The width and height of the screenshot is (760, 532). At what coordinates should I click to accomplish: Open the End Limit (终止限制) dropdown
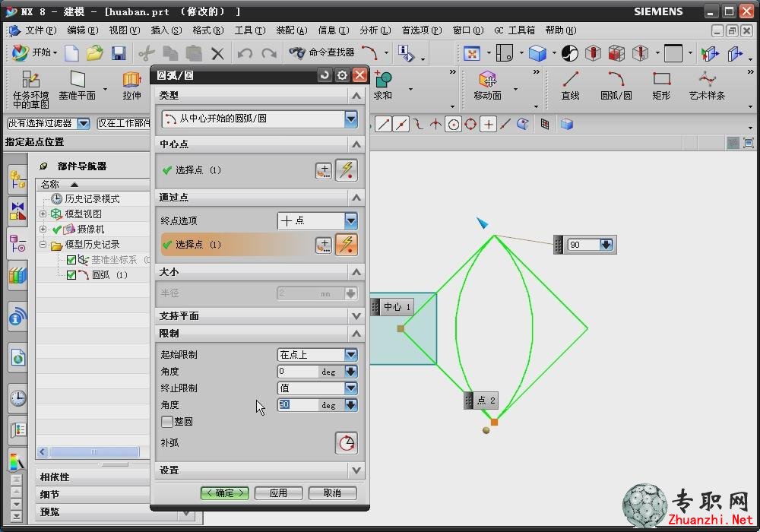coord(351,388)
